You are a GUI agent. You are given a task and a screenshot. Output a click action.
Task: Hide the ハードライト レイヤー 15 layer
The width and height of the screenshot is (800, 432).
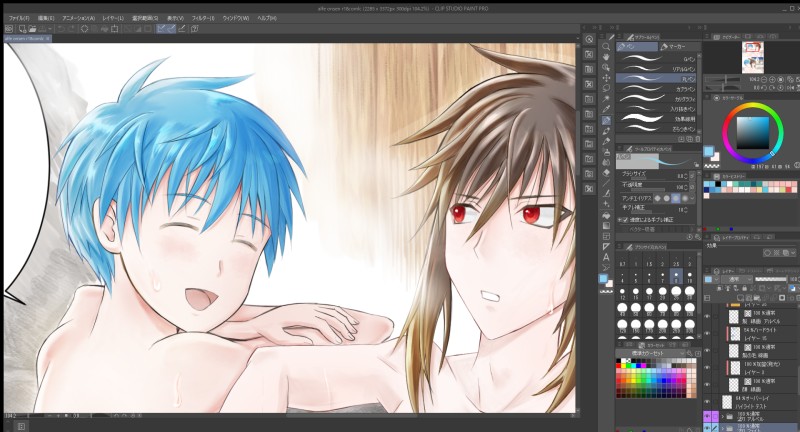[x=707, y=334]
